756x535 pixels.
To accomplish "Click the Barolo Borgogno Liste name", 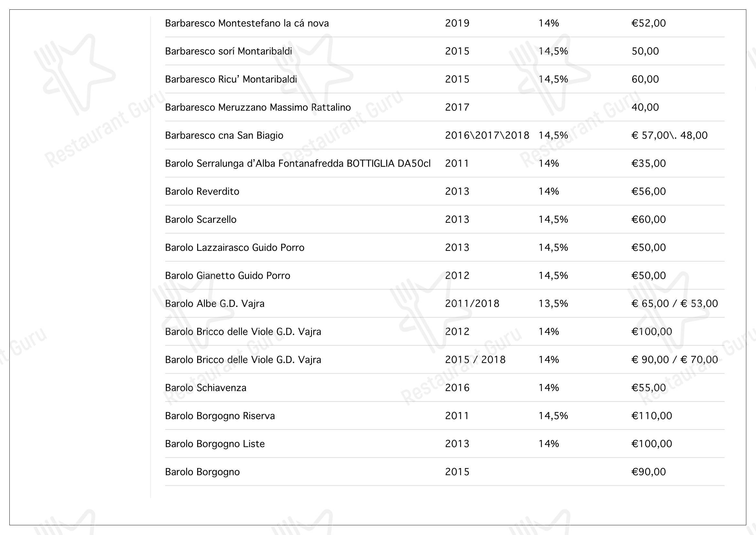I will 215,443.
